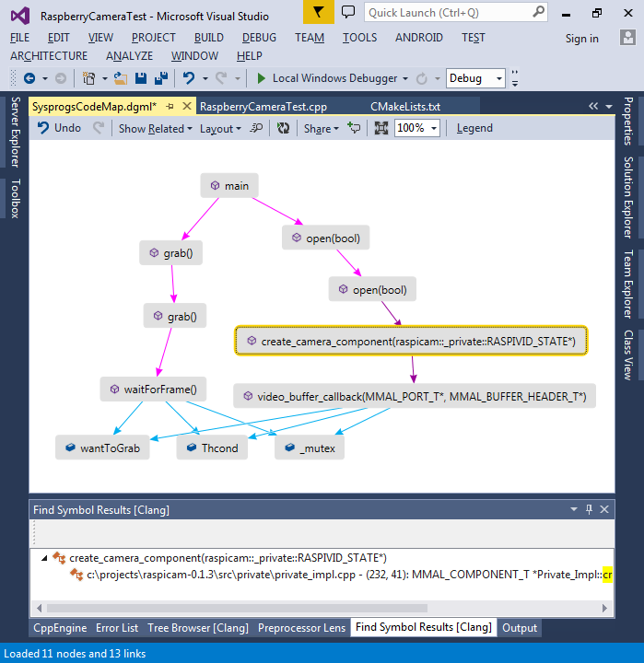Open the ARCHITECTURE menu
The height and width of the screenshot is (663, 644).
point(49,56)
